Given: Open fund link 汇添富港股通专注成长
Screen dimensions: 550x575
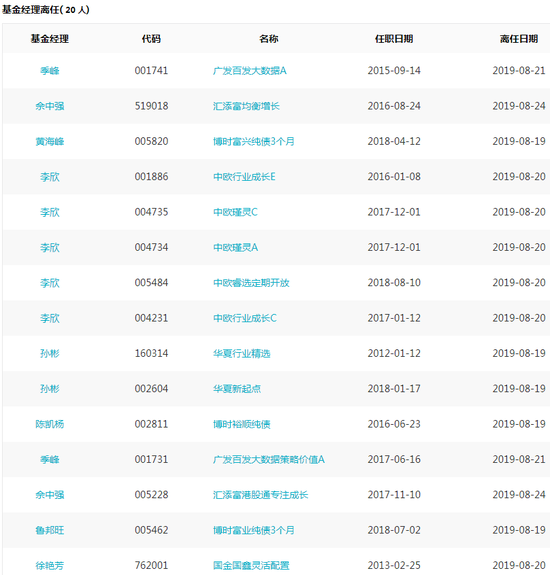Looking at the screenshot, I should (260, 495).
